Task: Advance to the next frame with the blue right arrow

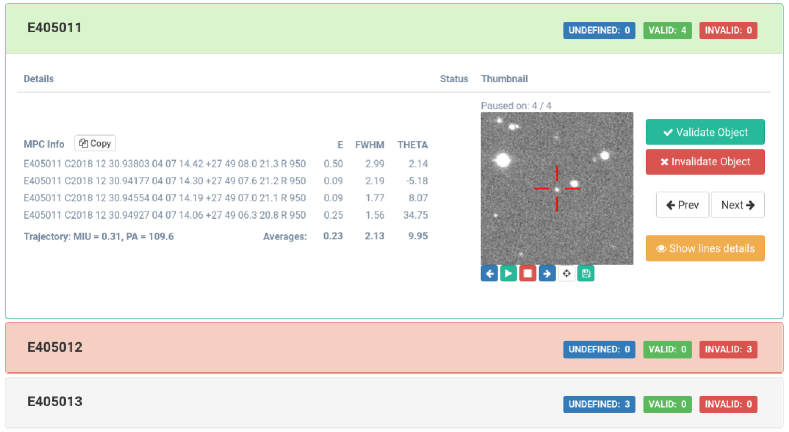Action: pos(547,274)
